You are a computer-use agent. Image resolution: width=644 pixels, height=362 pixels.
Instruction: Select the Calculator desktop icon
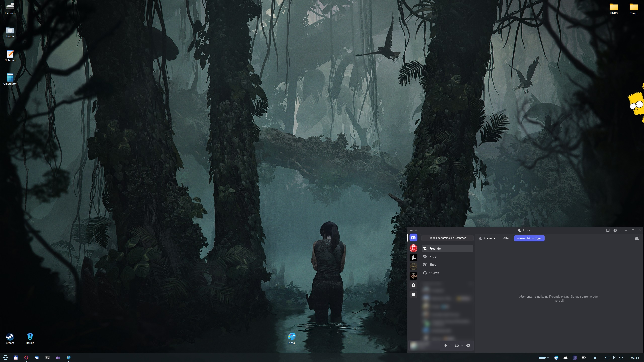10,79
